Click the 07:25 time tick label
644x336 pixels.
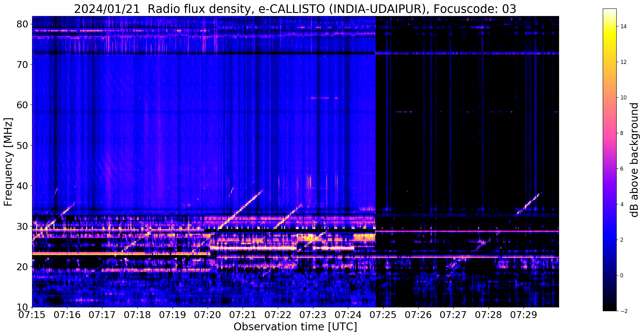(x=383, y=315)
